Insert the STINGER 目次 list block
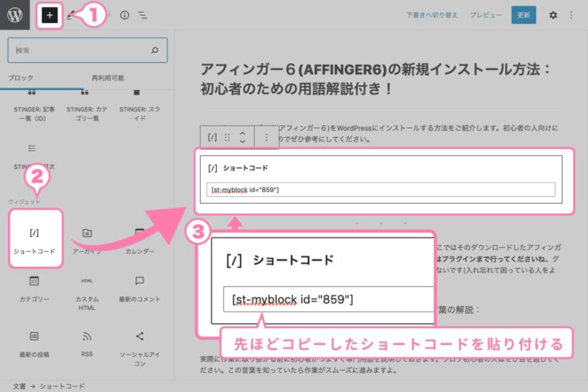This screenshot has height=392, width=588. (x=34, y=157)
